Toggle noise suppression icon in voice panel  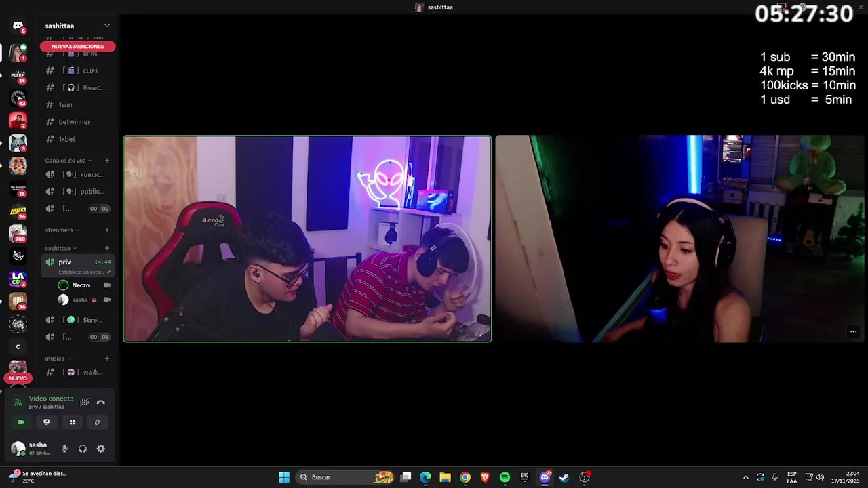point(85,402)
